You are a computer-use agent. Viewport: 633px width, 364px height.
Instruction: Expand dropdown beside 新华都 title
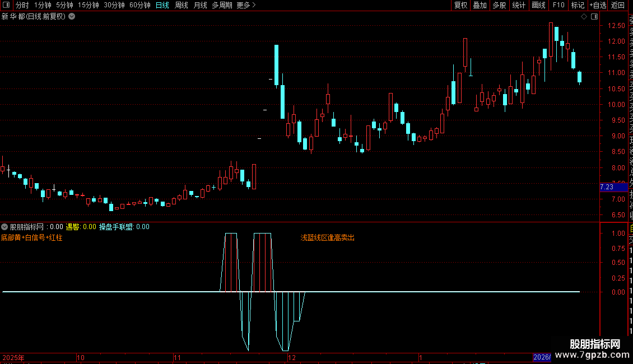72,17
